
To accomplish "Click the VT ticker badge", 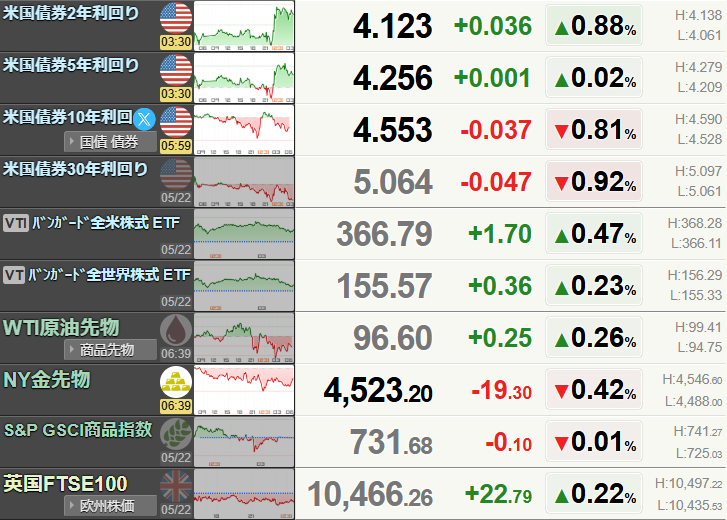I will (x=14, y=275).
